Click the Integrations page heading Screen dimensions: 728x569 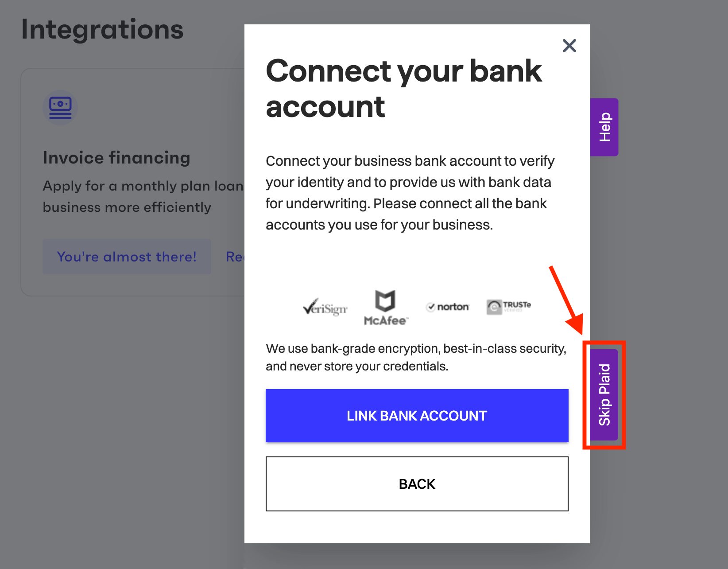[x=102, y=29]
